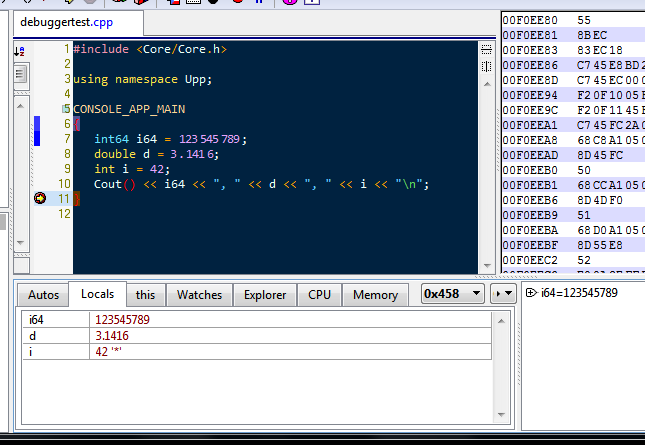Click the blue change marker beside line 6
The width and height of the screenshot is (645, 445).
pos(37,125)
